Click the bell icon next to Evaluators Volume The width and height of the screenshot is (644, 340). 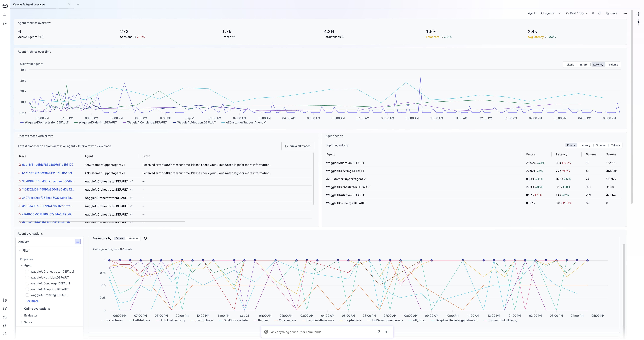tap(145, 238)
